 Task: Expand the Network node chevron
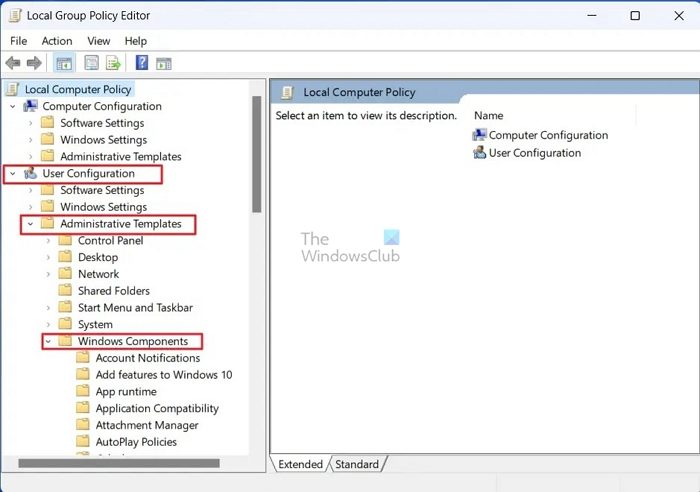pos(48,274)
